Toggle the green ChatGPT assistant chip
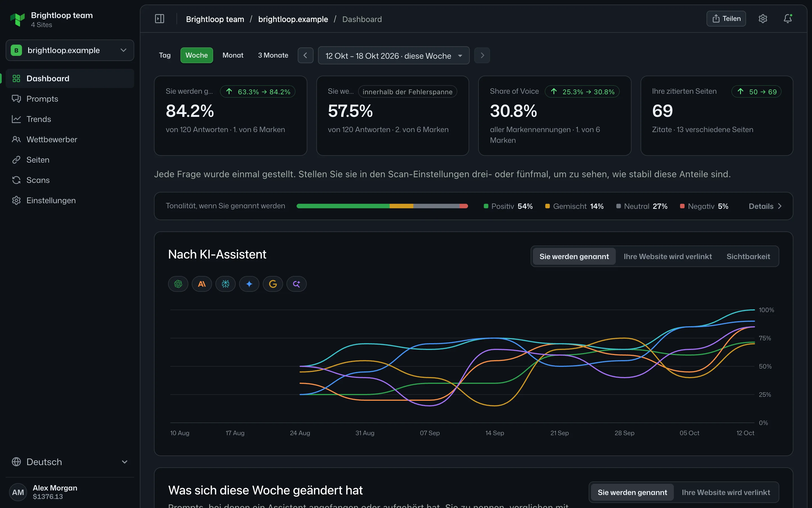Viewport: 812px width, 508px height. coord(178,284)
